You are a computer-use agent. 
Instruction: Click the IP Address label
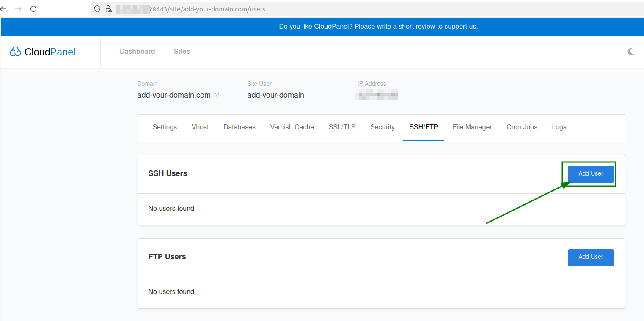coord(372,84)
